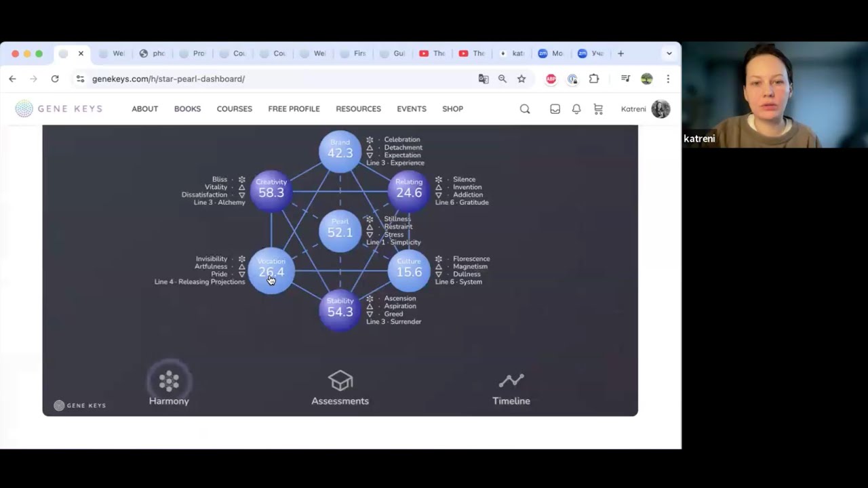
Task: Click the word "Florescence"
Action: click(x=471, y=259)
